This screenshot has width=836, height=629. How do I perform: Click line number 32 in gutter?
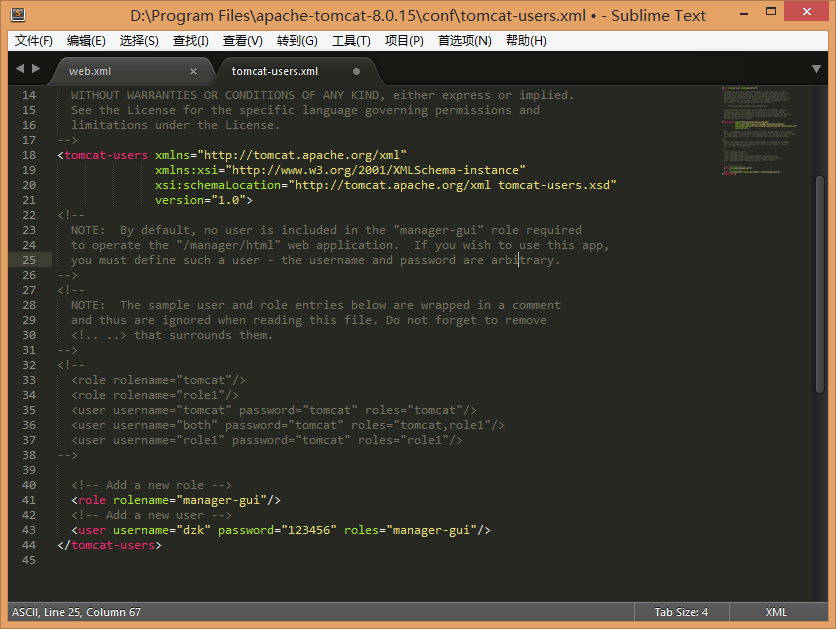tap(29, 365)
